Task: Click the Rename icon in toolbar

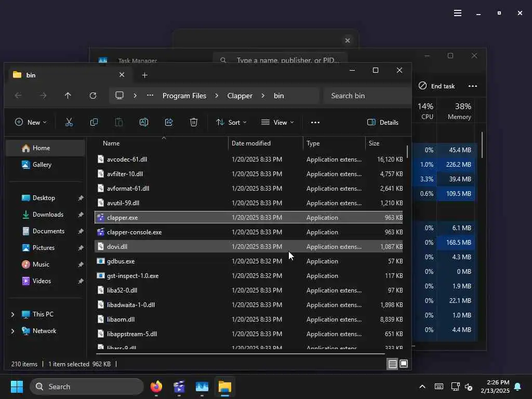Action: [144, 122]
